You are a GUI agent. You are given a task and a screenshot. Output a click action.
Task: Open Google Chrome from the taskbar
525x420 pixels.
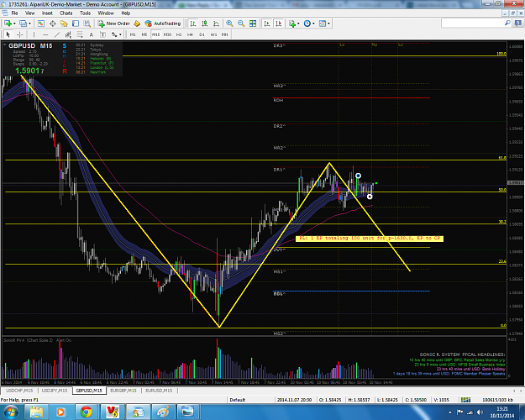(x=86, y=412)
